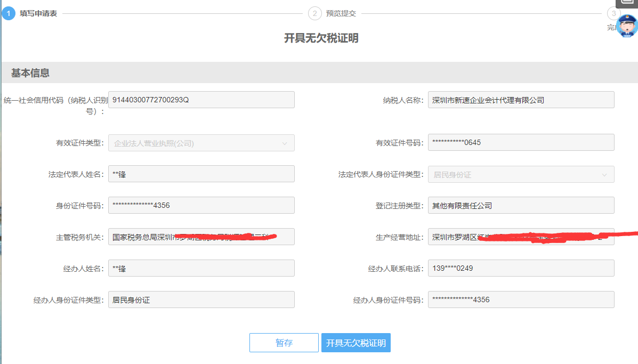
Task: Click the 法定代表人姓名 field
Action: click(201, 174)
